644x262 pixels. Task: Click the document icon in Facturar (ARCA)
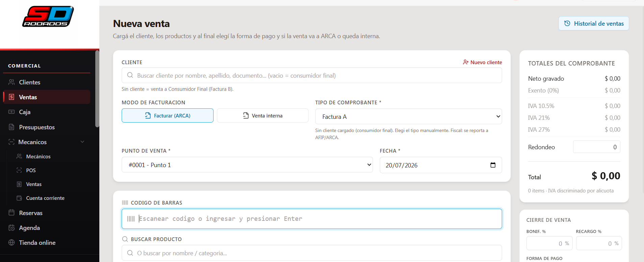(148, 115)
